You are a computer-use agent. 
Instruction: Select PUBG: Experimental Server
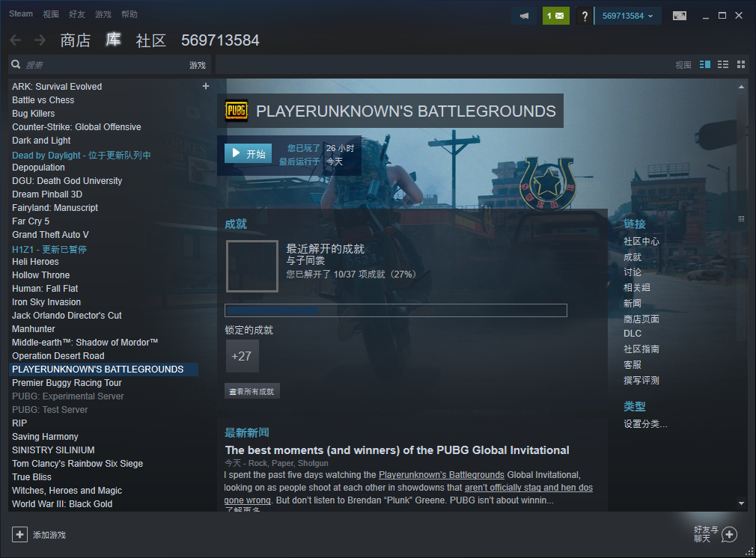coord(67,396)
